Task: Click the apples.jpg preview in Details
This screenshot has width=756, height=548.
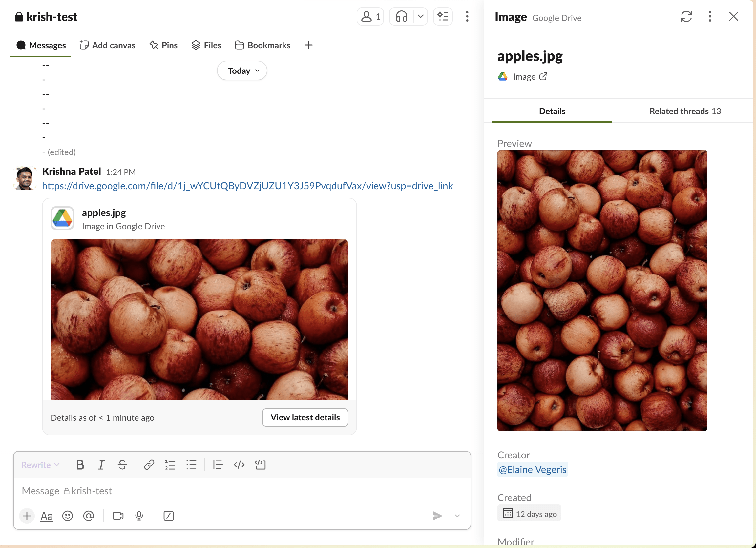Action: point(602,291)
